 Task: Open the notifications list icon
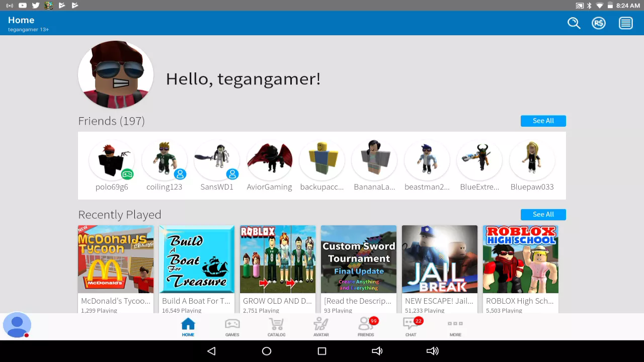click(x=626, y=23)
